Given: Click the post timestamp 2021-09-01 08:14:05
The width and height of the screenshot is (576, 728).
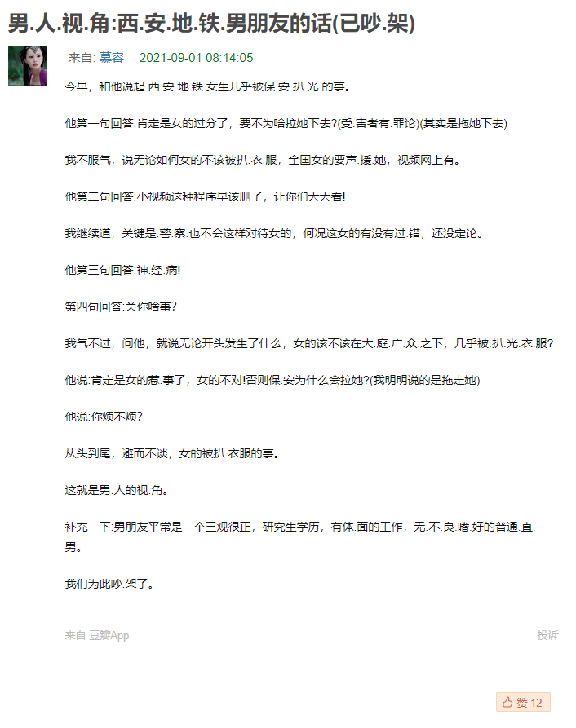Looking at the screenshot, I should tap(196, 58).
